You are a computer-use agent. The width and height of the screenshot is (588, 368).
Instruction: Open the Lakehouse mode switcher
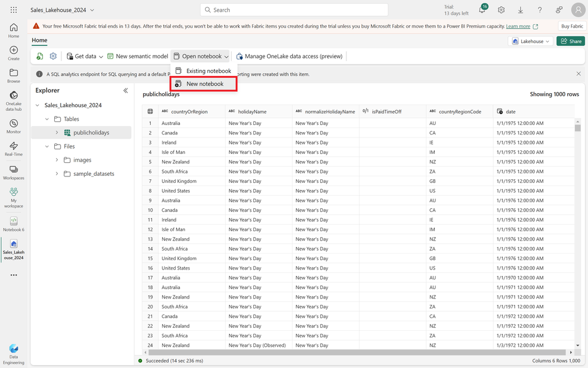pos(531,41)
